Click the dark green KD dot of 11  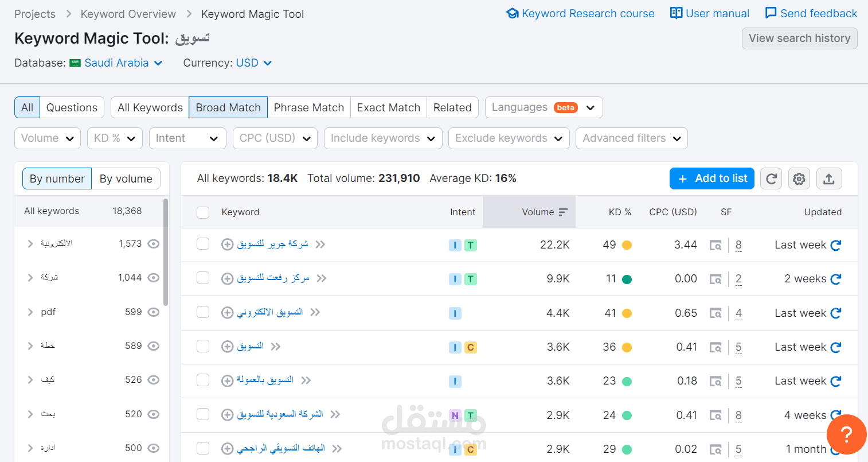tap(627, 279)
